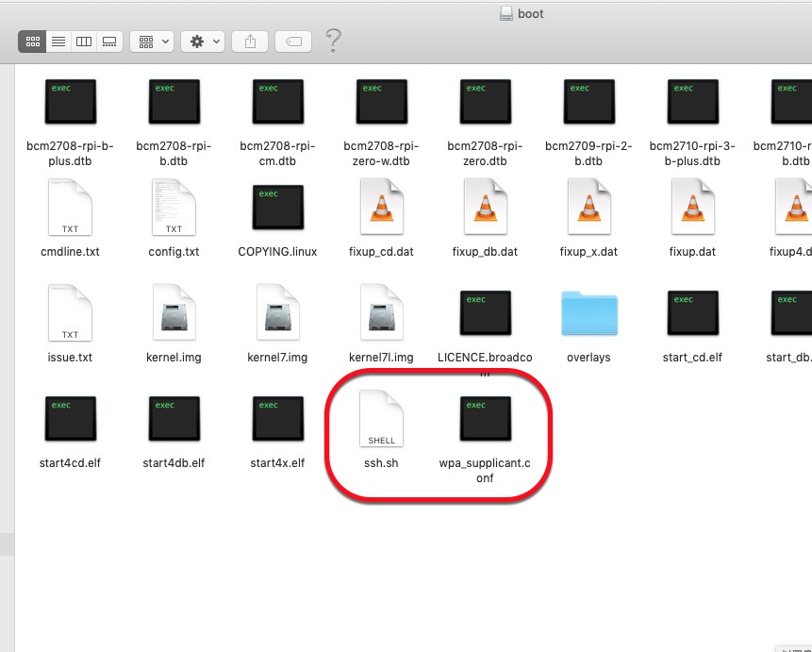Screen dimensions: 812x652
Task: Open the group-by arrangement dropdown
Action: (x=152, y=42)
